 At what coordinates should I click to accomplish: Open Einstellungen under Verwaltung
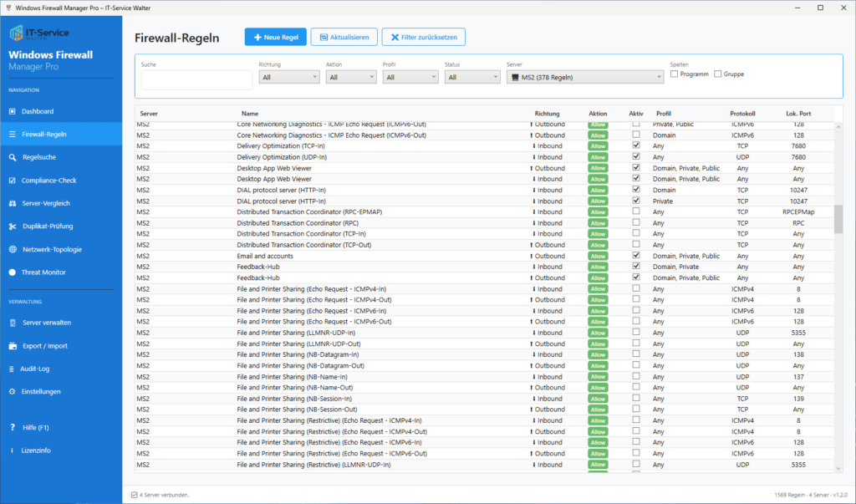point(48,391)
